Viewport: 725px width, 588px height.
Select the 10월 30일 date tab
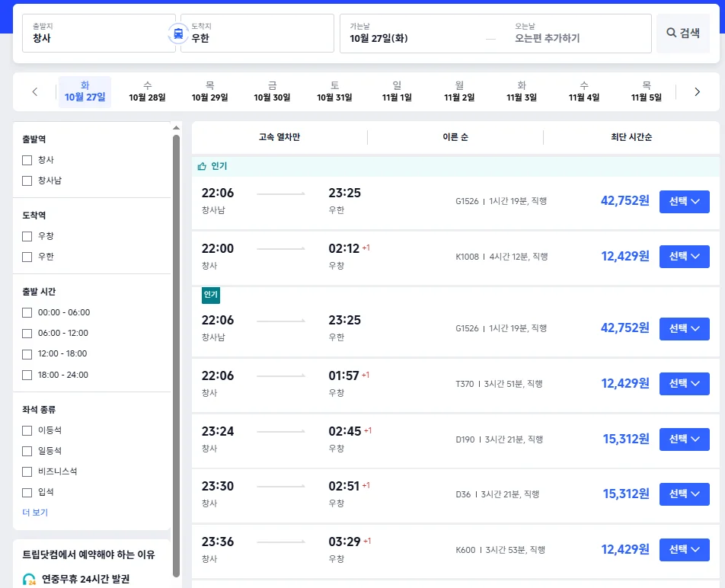[272, 91]
